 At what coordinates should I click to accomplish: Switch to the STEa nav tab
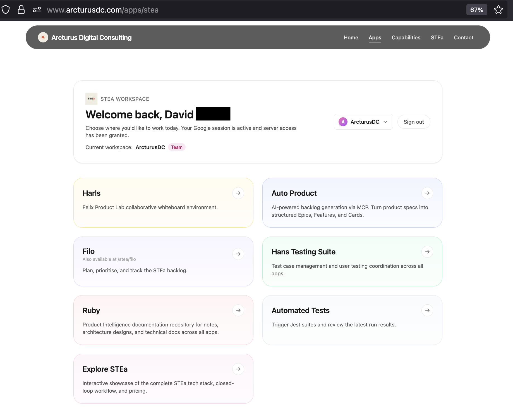[437, 37]
